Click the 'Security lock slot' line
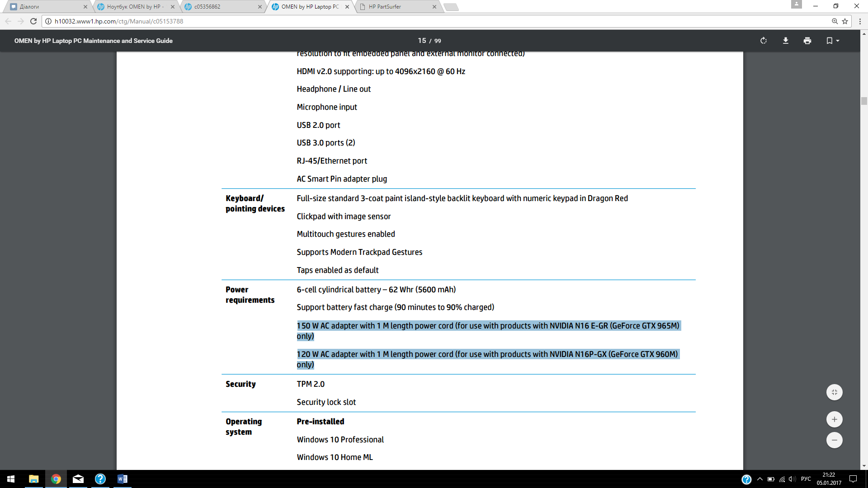The width and height of the screenshot is (868, 488). click(x=326, y=402)
